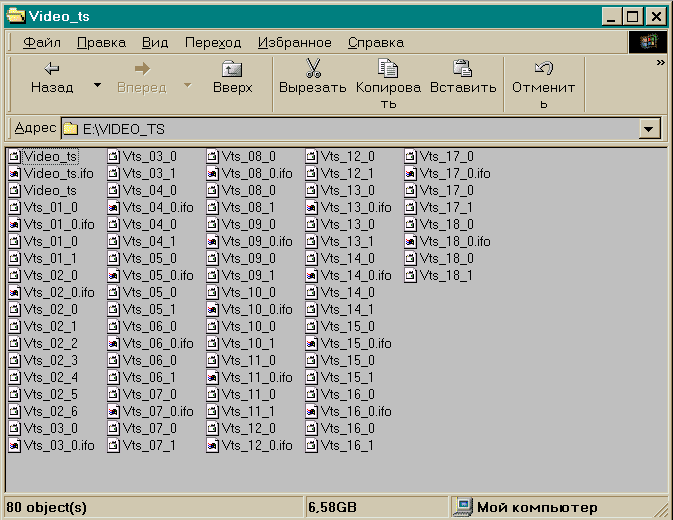This screenshot has width=673, height=520.
Task: Expand the address bar dropdown list
Action: point(649,129)
